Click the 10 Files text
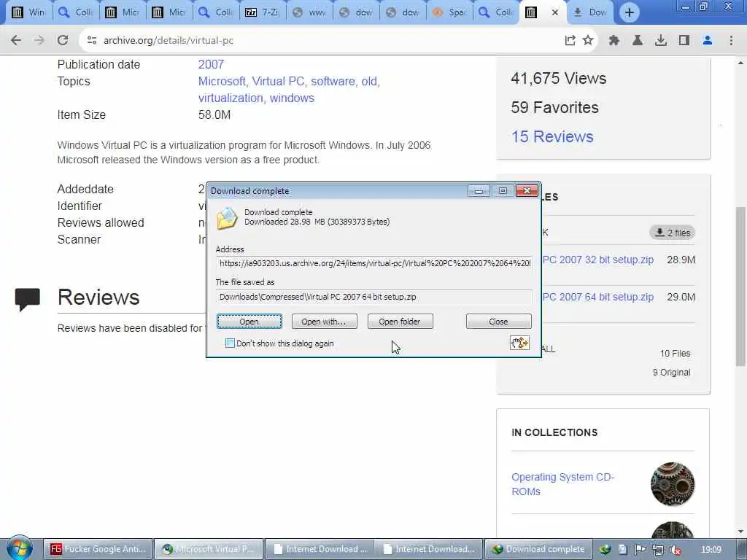The image size is (747, 560). 675,354
